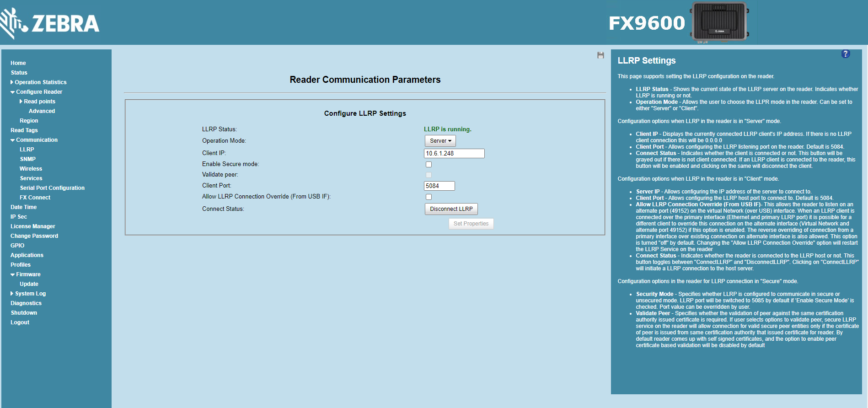Click the save configuration disk icon

pyautogui.click(x=600, y=55)
